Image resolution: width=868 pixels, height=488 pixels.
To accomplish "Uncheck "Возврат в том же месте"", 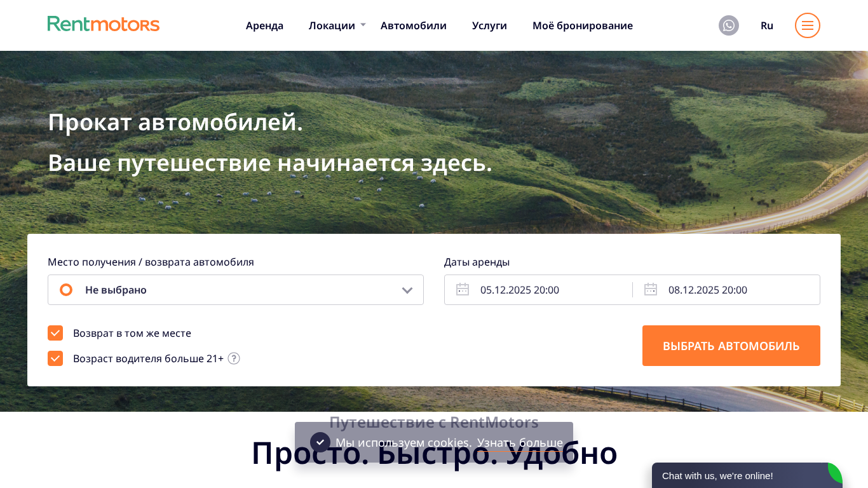I will tap(55, 333).
